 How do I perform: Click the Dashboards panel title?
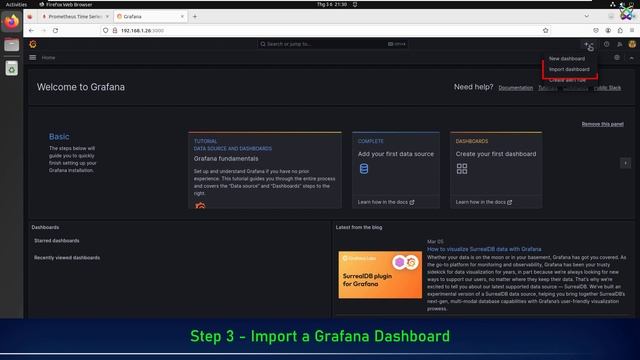(x=45, y=227)
